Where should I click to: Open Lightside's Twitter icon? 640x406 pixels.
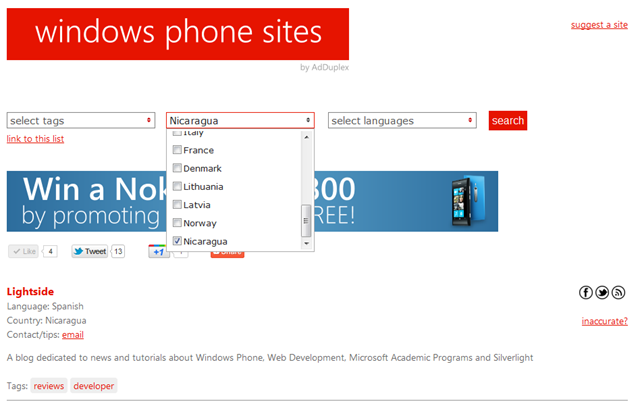point(602,292)
